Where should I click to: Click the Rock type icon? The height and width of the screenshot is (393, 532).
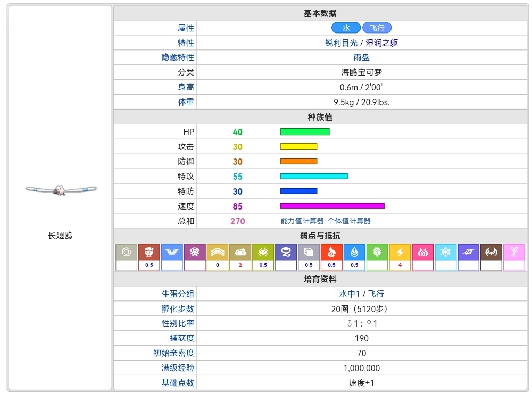coord(240,252)
